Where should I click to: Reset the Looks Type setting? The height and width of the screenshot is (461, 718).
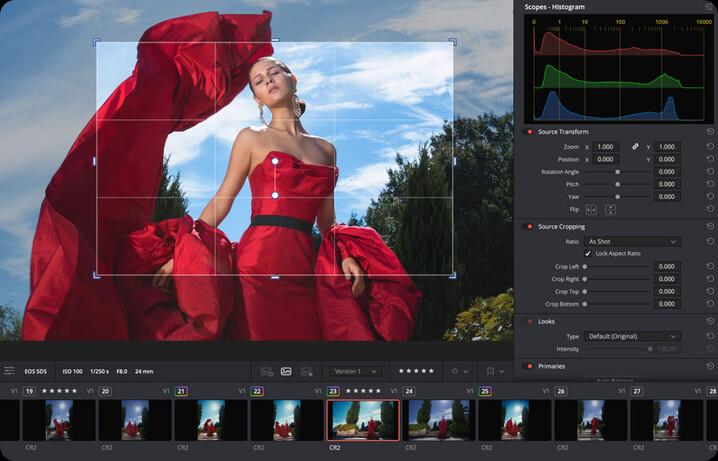tap(710, 336)
